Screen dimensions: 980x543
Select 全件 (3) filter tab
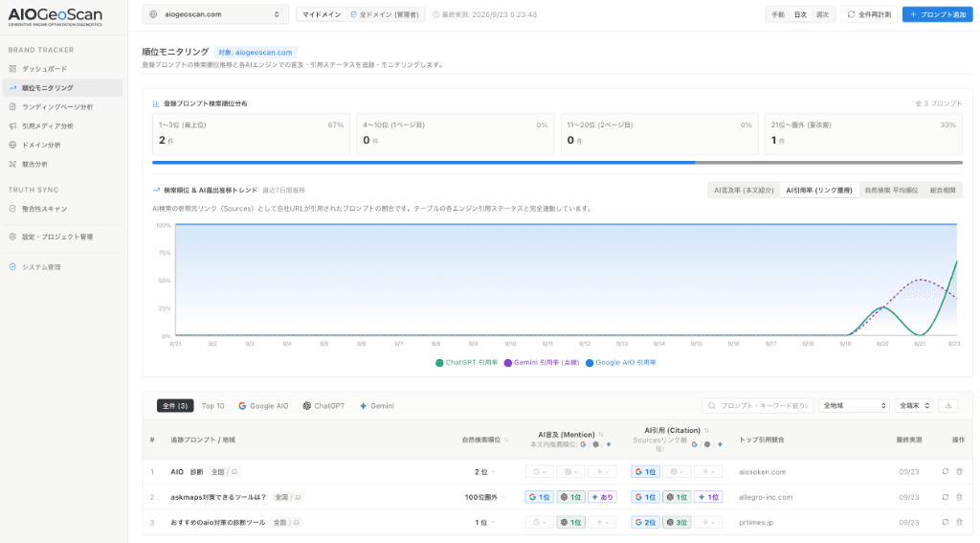[x=175, y=406]
